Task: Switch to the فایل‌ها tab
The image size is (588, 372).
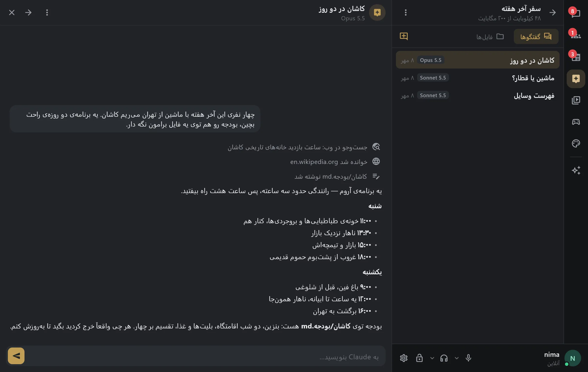Action: [490, 37]
